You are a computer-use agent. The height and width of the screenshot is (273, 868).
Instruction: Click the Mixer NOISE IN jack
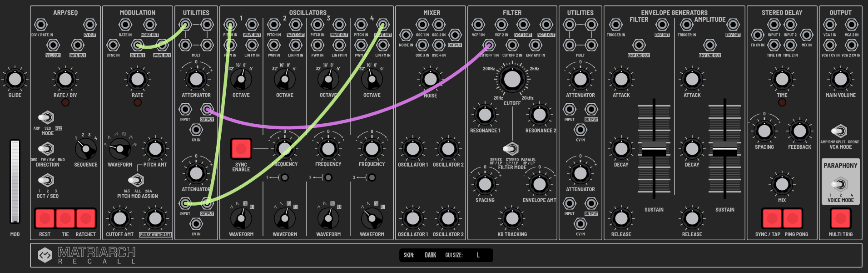click(406, 35)
